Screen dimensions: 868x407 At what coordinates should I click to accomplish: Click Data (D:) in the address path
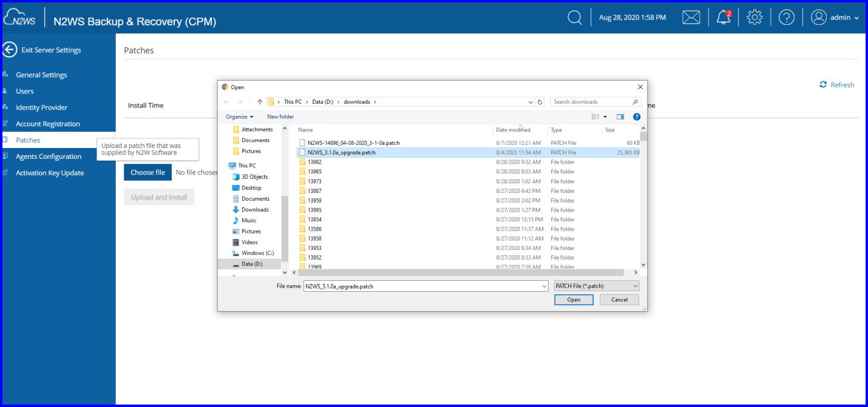coord(322,102)
